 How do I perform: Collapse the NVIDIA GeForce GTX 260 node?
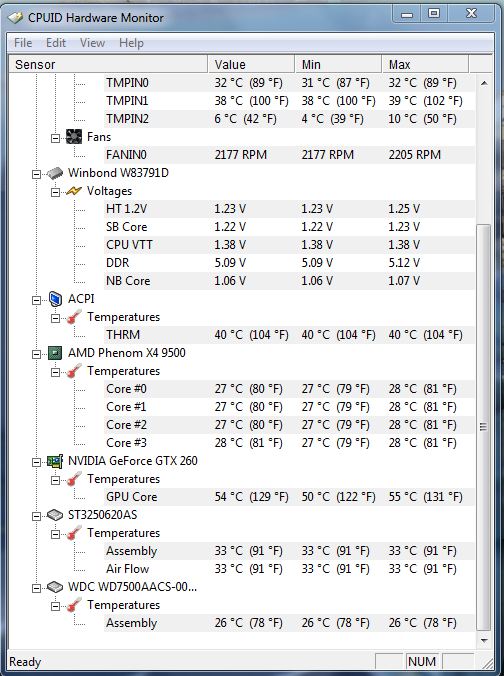tap(37, 462)
